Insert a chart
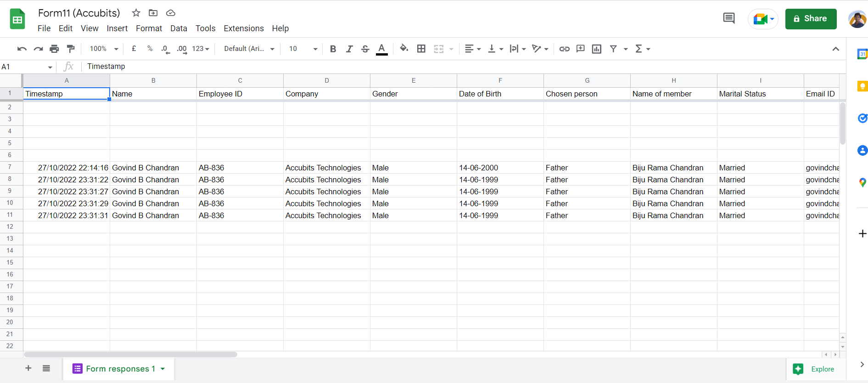868x383 pixels. pyautogui.click(x=597, y=49)
